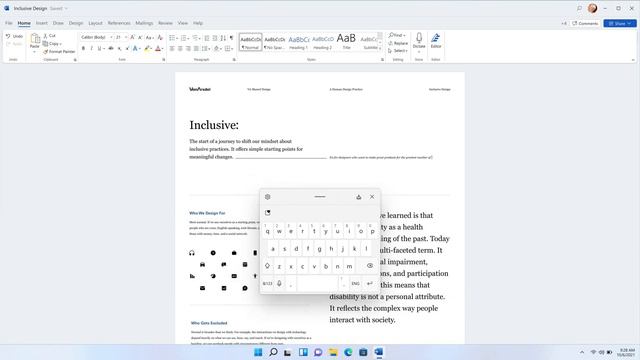The image size is (640, 360).
Task: Switch the keyboard to &123 symbols layout
Action: click(x=267, y=283)
